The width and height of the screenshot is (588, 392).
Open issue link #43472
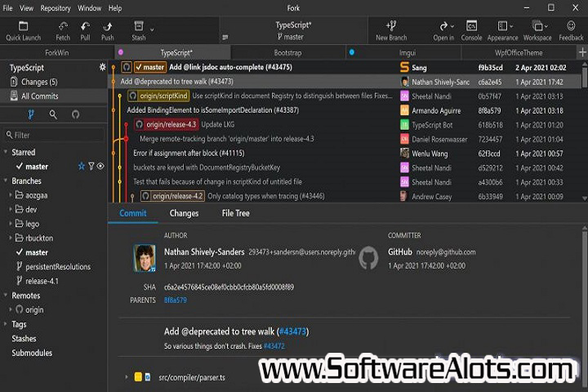(274, 346)
